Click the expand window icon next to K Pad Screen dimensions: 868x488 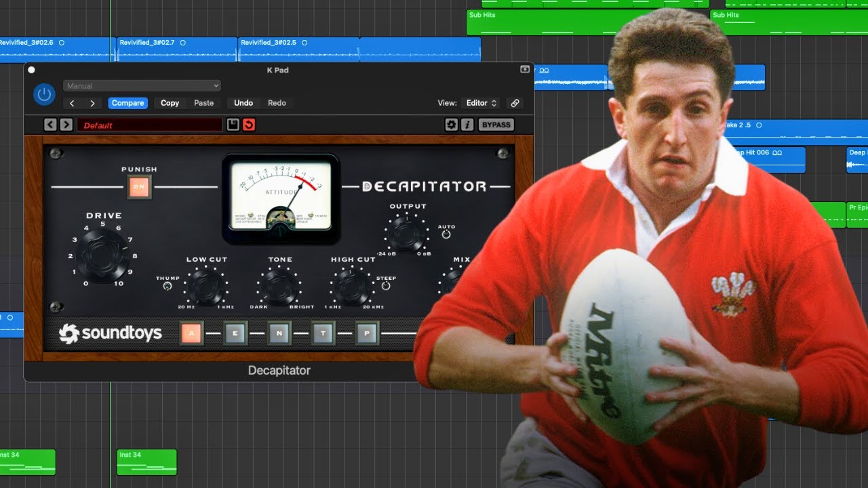pos(524,70)
